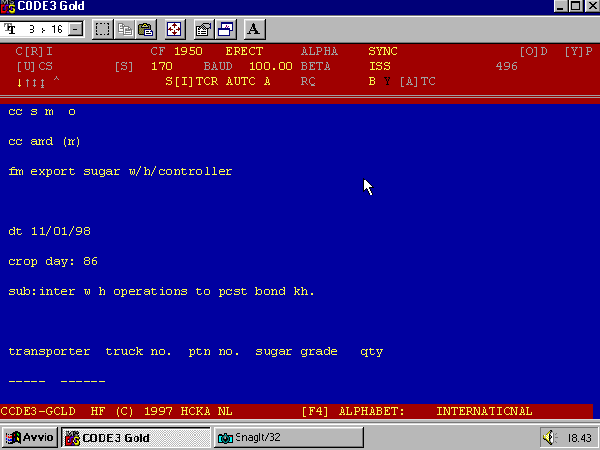Open the font size dropdown
Screen dimensions: 600x450
click(x=77, y=29)
